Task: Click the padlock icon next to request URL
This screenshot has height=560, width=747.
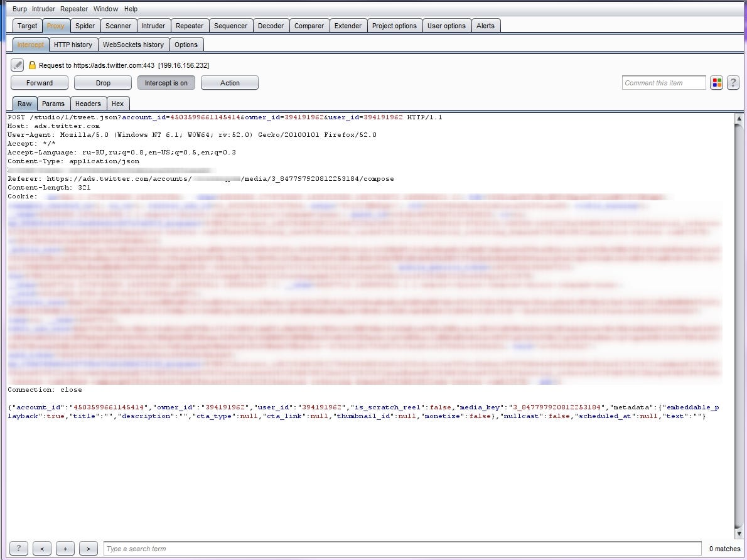Action: tap(32, 65)
